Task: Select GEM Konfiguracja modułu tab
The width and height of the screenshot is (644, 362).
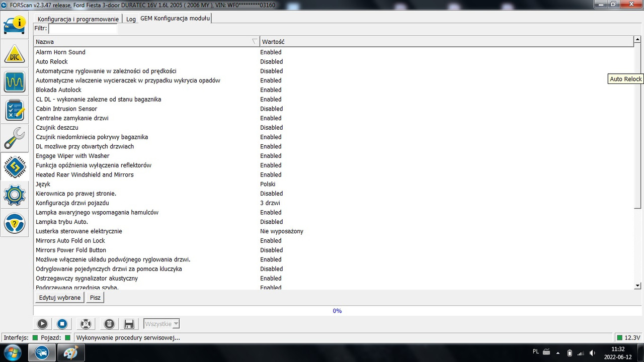Action: (175, 18)
